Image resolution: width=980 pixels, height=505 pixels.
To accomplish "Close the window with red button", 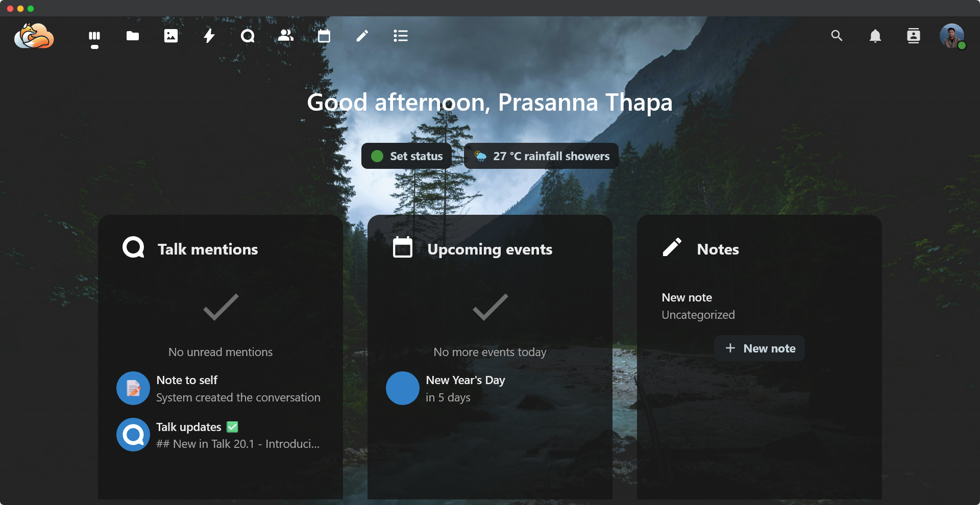I will (10, 9).
